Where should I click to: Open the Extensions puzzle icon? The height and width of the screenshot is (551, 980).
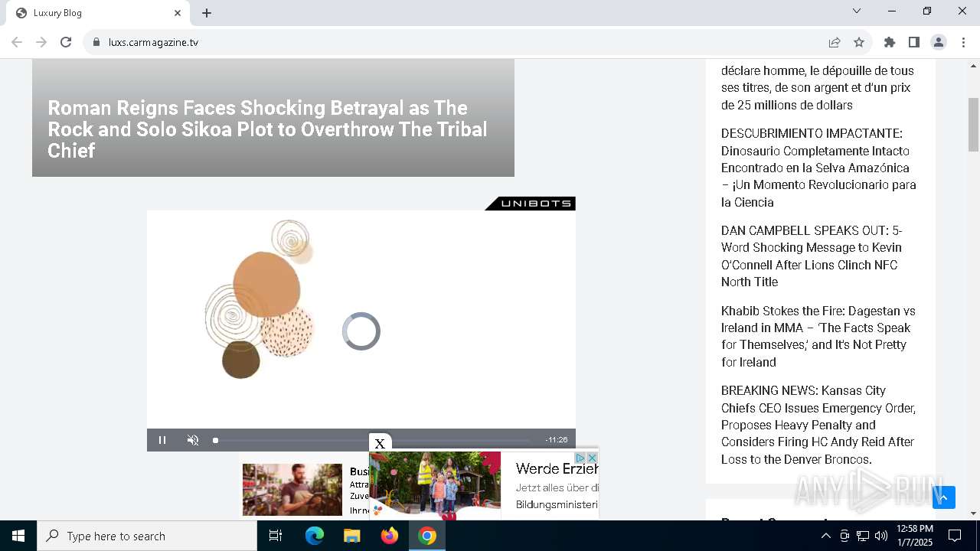[890, 42]
